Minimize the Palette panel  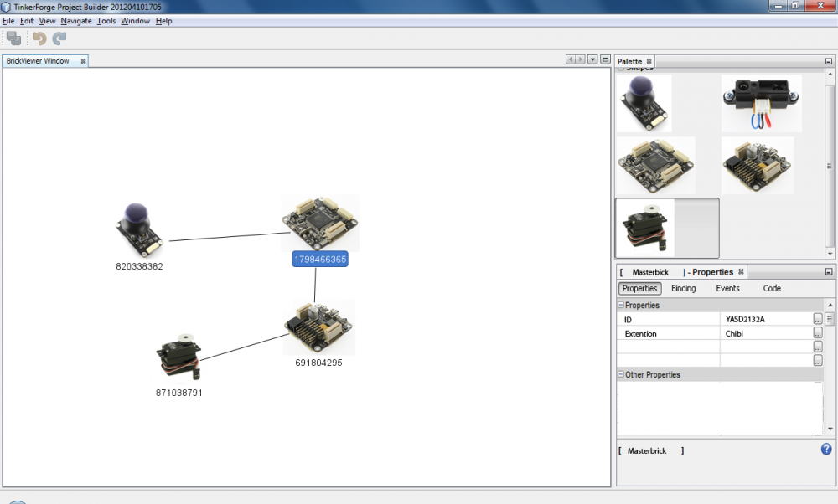pos(829,61)
